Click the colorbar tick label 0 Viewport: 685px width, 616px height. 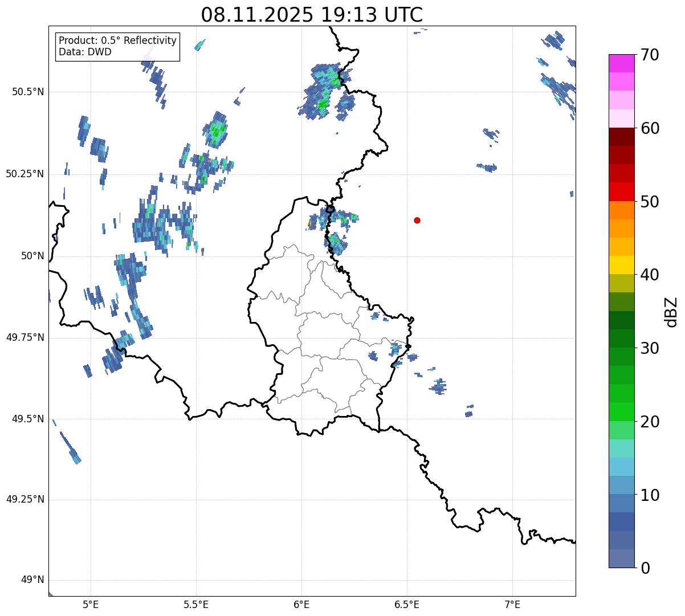coord(645,568)
